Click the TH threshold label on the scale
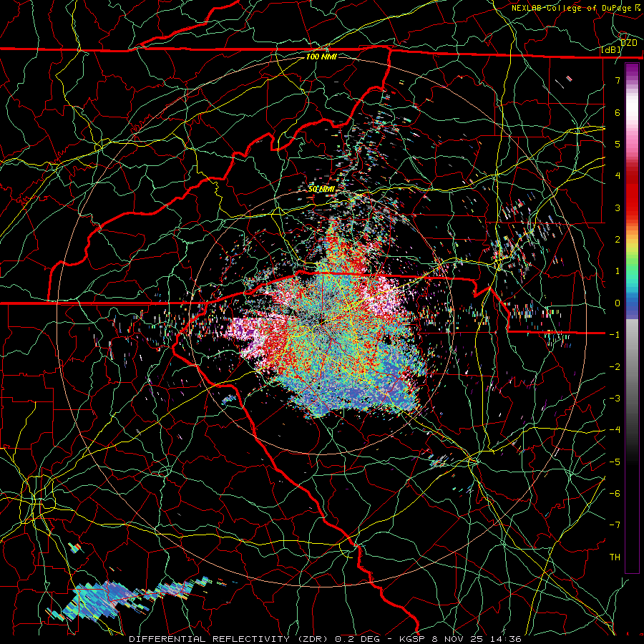The height and width of the screenshot is (644, 644). point(615,557)
